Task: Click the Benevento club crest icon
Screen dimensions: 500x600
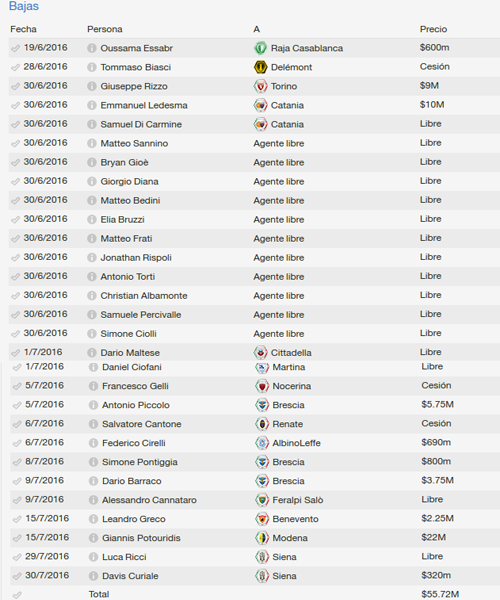Action: click(262, 519)
